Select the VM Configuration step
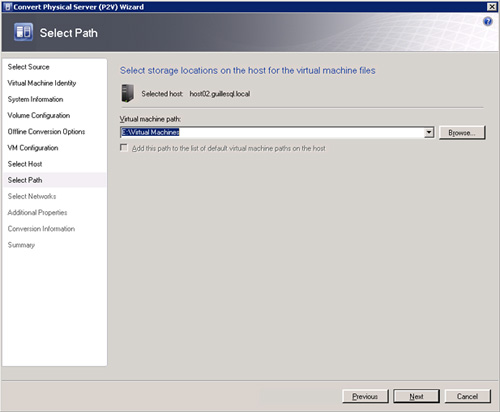The height and width of the screenshot is (412, 500). [33, 148]
